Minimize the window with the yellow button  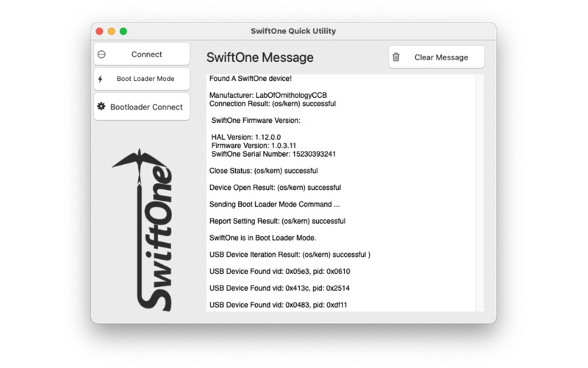point(112,31)
